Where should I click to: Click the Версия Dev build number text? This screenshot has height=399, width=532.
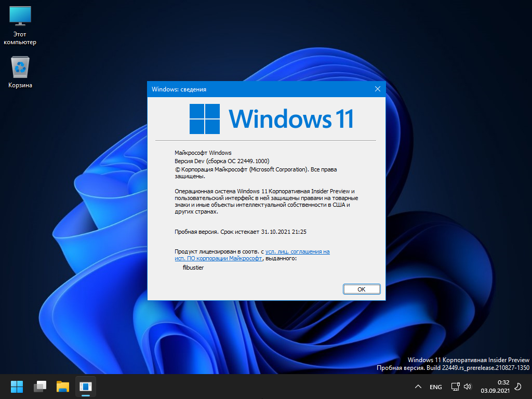click(222, 161)
